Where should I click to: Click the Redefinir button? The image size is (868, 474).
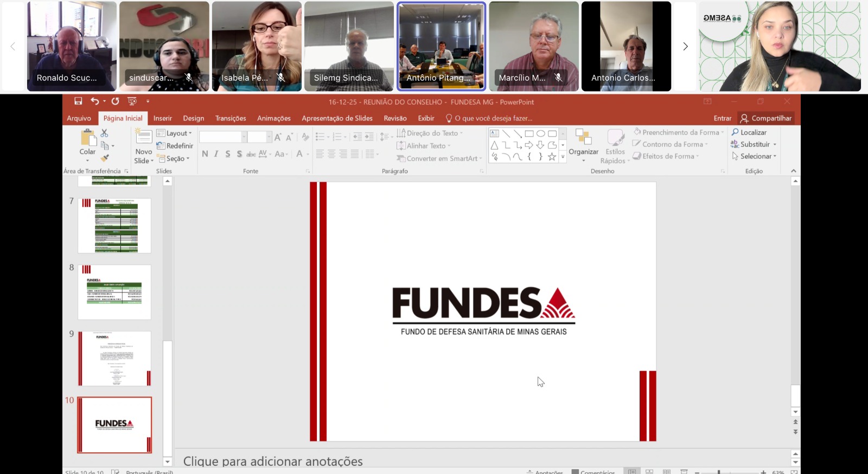175,146
